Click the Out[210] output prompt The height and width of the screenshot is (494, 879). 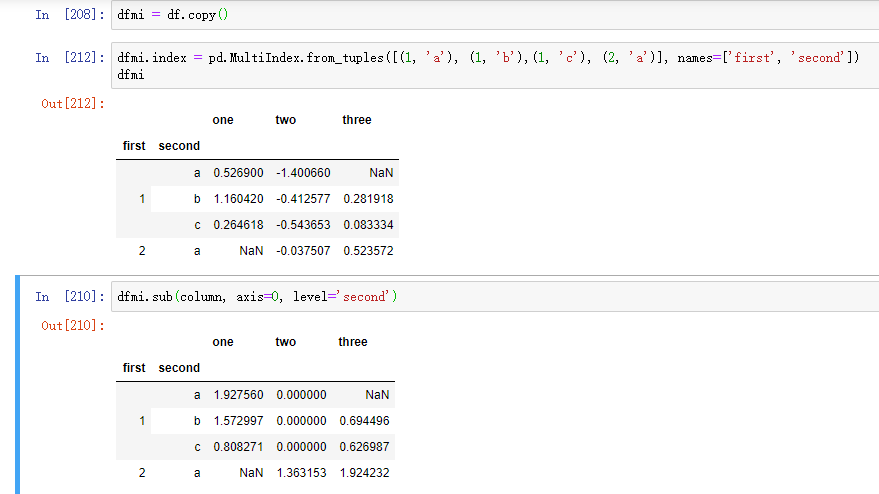click(x=73, y=326)
